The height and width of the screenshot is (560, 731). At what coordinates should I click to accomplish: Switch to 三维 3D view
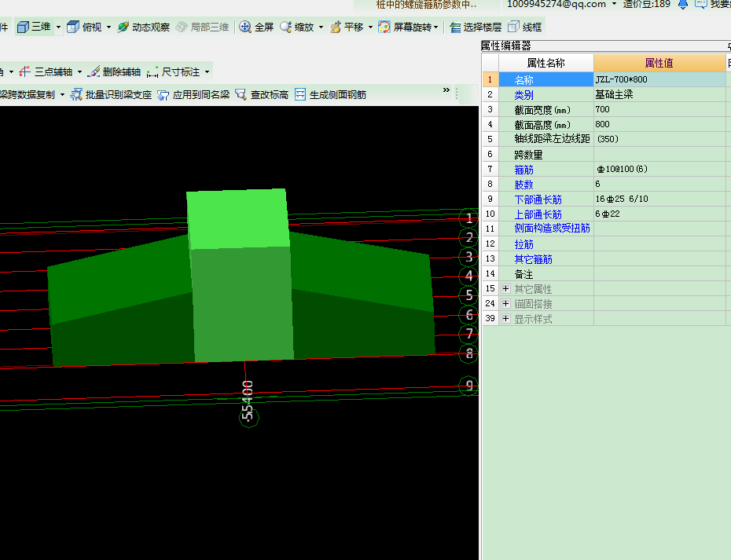pyautogui.click(x=34, y=27)
